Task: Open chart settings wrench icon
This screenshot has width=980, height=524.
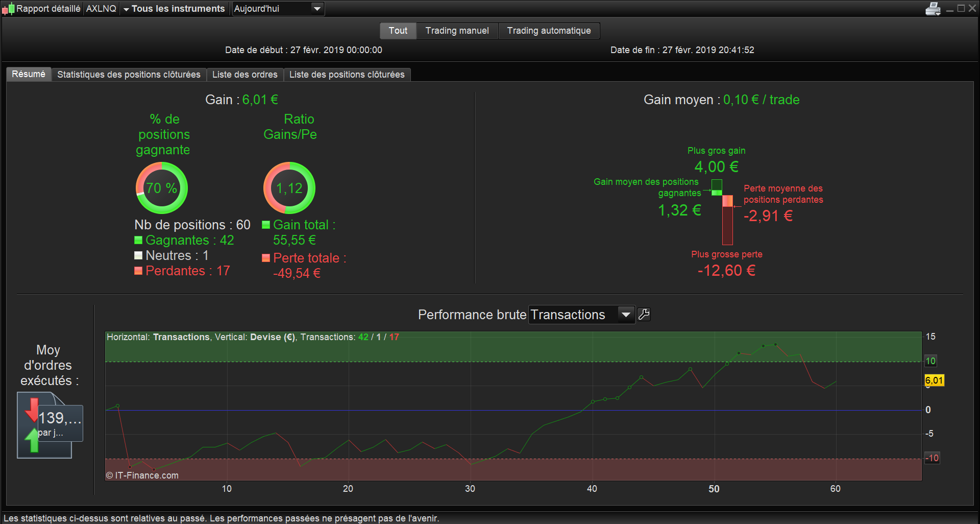Action: (x=644, y=315)
